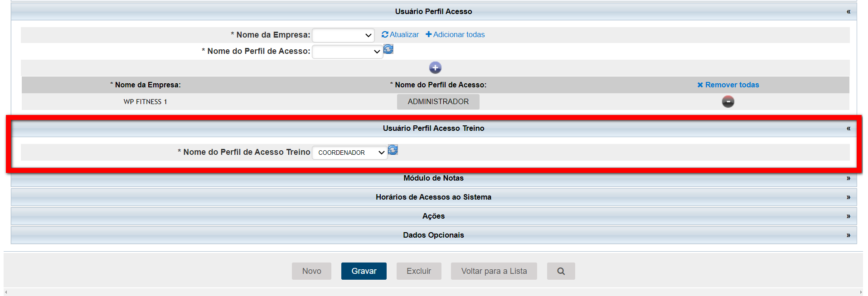Remove the WP FITNESS 1 row with minus icon
Screen dimensions: 868x296
(728, 102)
